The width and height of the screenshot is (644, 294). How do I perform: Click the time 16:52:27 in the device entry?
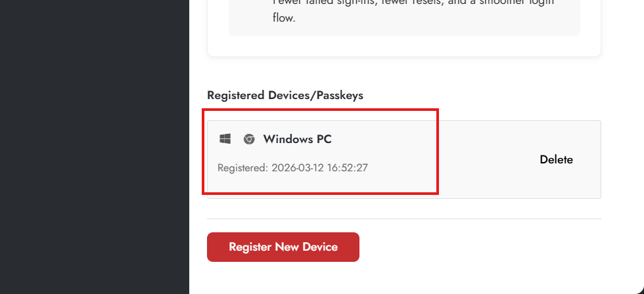(350, 168)
